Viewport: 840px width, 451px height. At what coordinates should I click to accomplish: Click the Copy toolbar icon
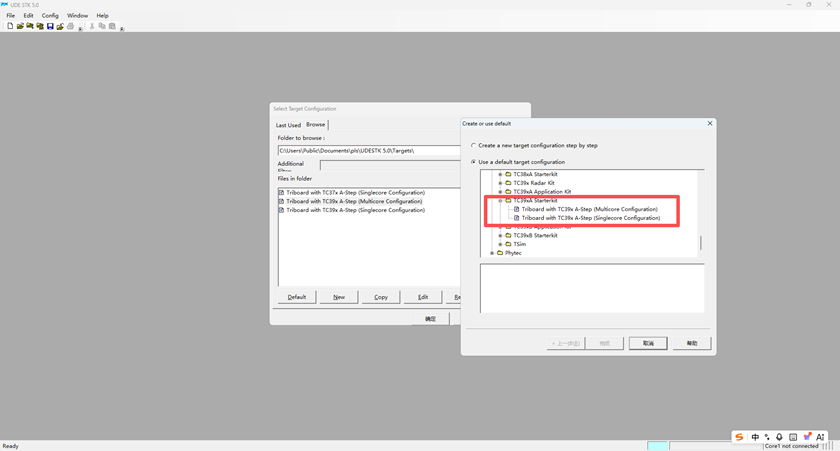102,26
